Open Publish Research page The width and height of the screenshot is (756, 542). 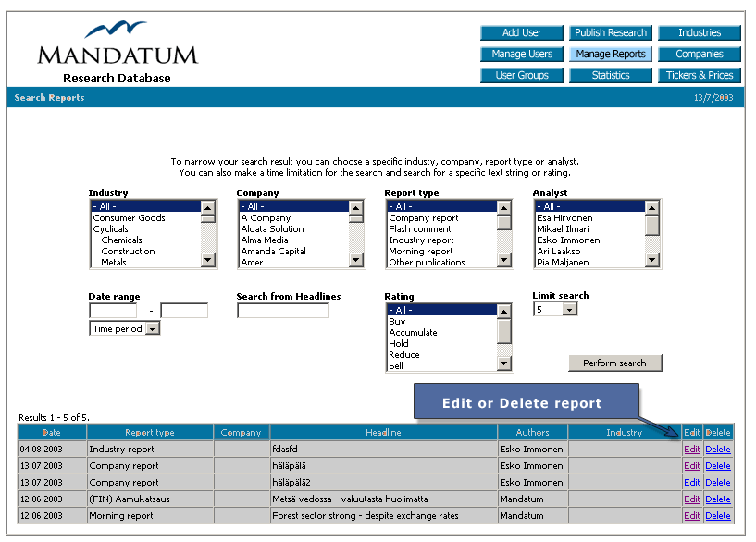coord(611,32)
